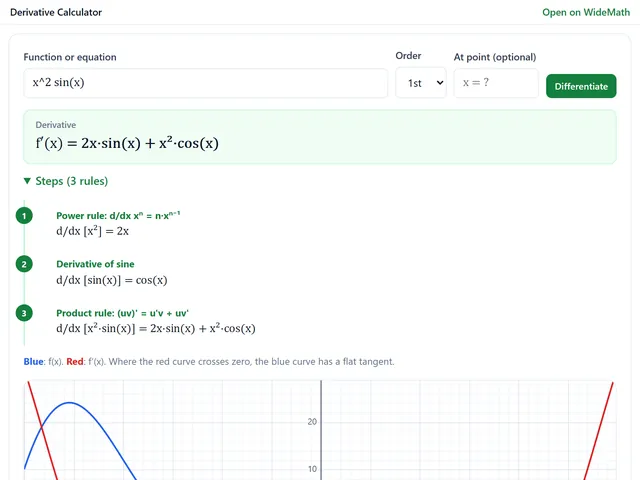Click the Red legend label
640x480 pixels.
pyautogui.click(x=75, y=362)
